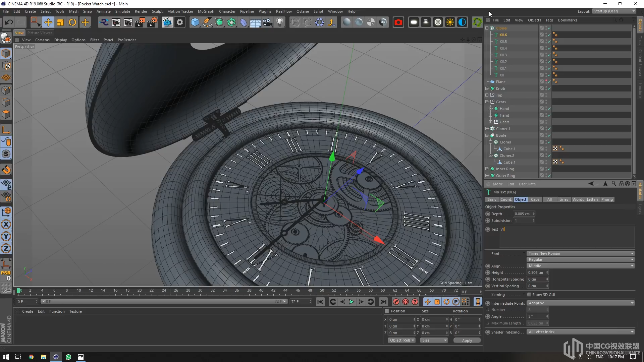Open Shader Indexing All Letter Index dropdown
This screenshot has width=644, height=362.
click(581, 332)
